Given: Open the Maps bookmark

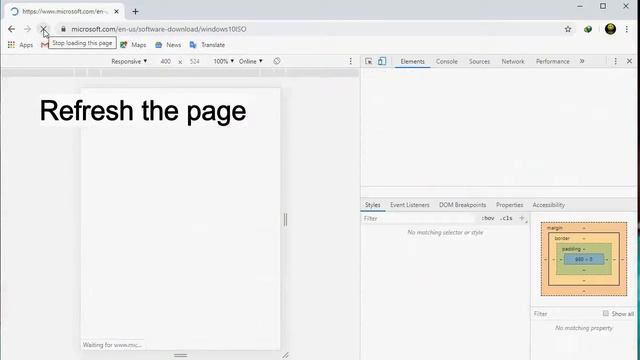Looking at the screenshot, I should click(x=133, y=45).
